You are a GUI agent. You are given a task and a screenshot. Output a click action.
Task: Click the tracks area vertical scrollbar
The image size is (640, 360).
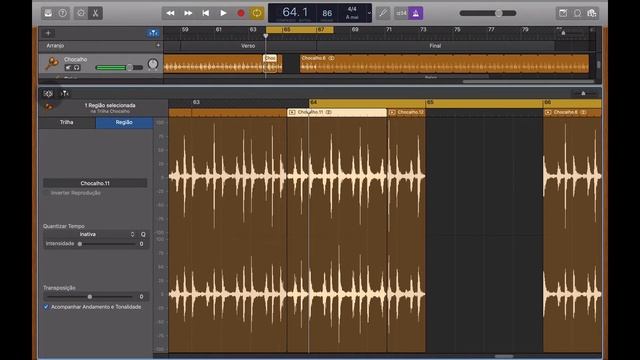[598, 64]
